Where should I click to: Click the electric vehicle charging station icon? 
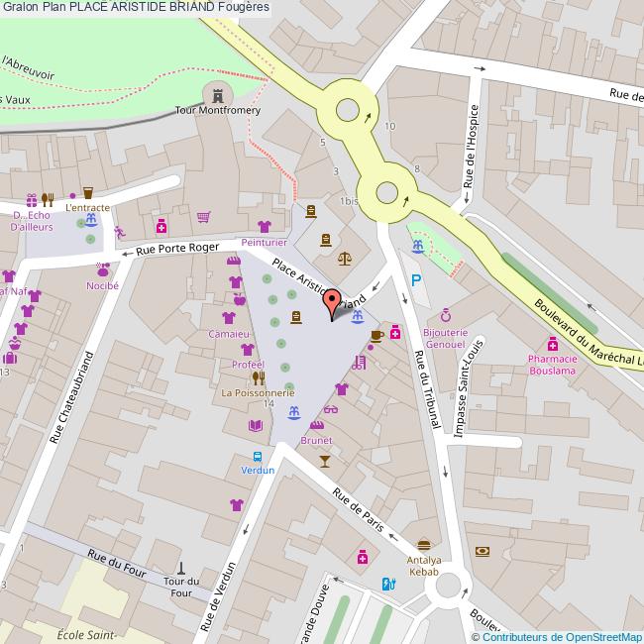[388, 585]
